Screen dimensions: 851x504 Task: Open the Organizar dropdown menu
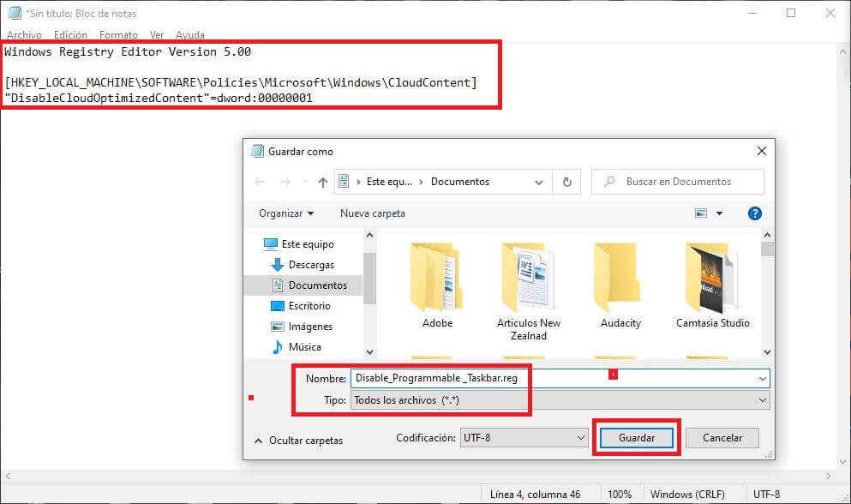point(286,213)
